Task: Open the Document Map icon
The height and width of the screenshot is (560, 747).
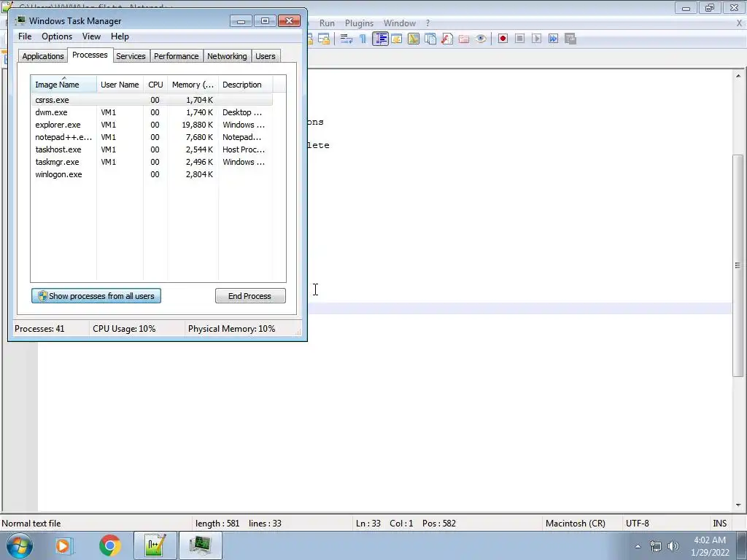Action: click(x=414, y=39)
